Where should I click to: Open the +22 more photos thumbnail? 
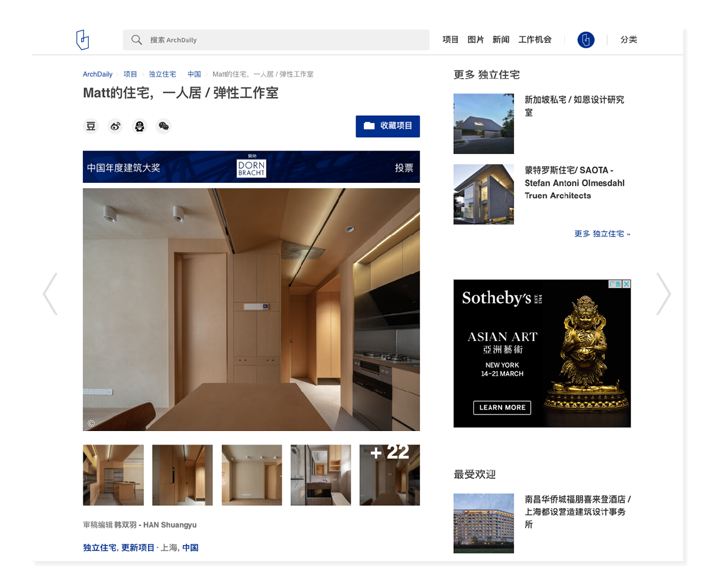click(389, 475)
